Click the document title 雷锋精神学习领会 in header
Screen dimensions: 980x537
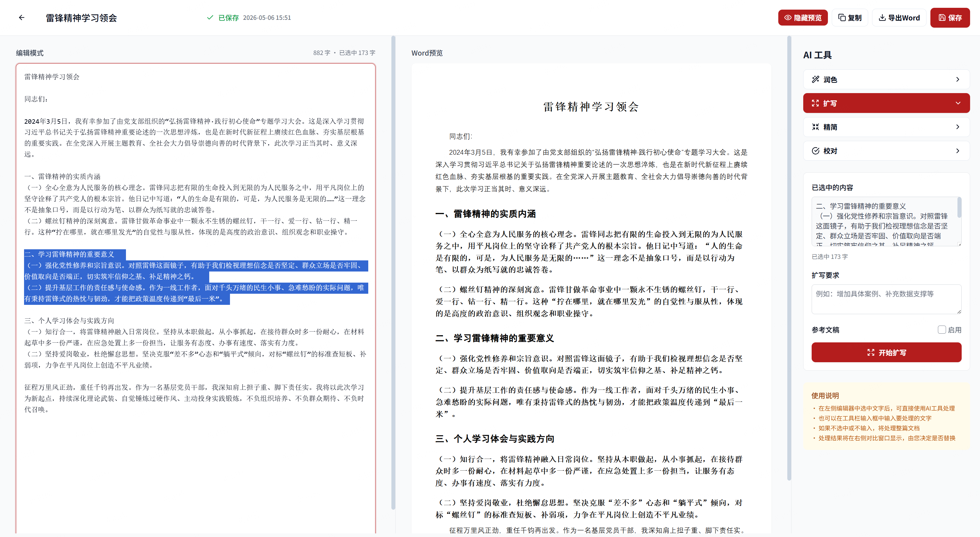point(81,18)
